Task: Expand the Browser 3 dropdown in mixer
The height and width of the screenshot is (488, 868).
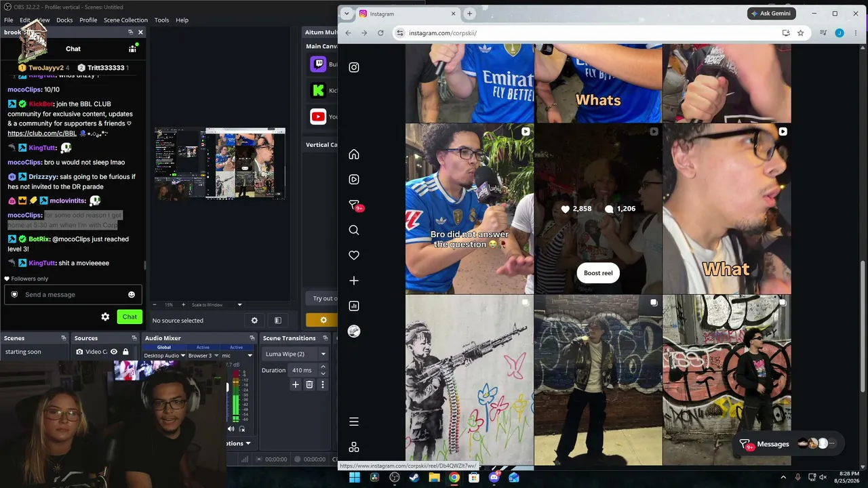Action: (x=217, y=355)
